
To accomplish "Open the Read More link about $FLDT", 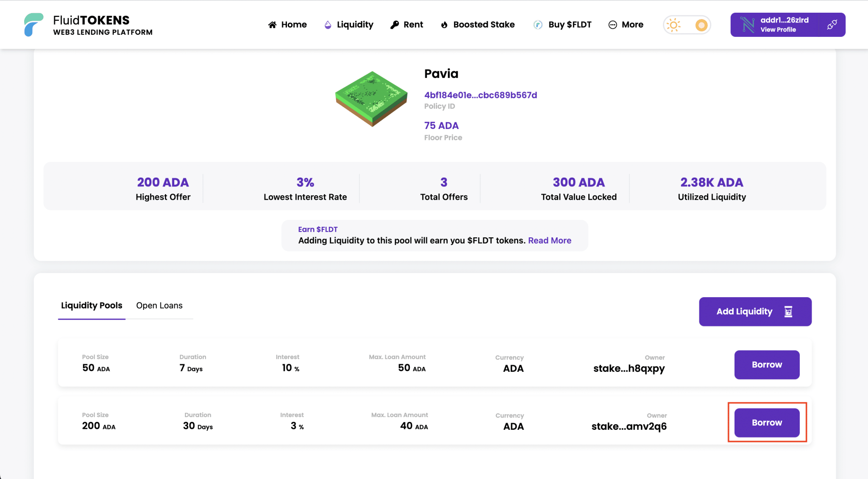I will point(549,240).
